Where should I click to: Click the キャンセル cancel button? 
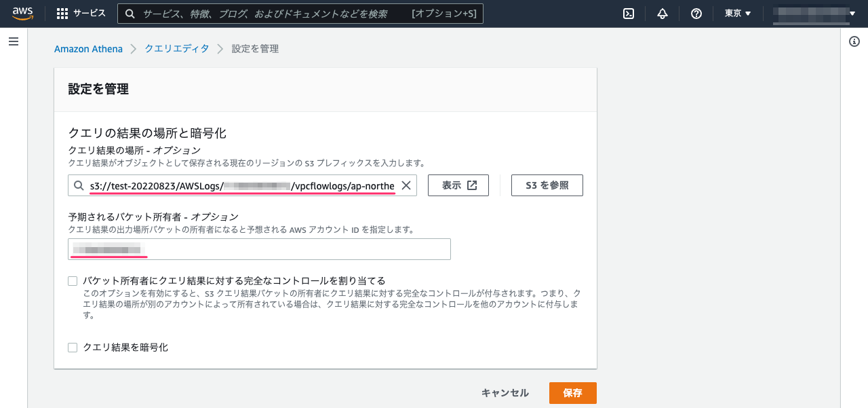click(x=505, y=393)
